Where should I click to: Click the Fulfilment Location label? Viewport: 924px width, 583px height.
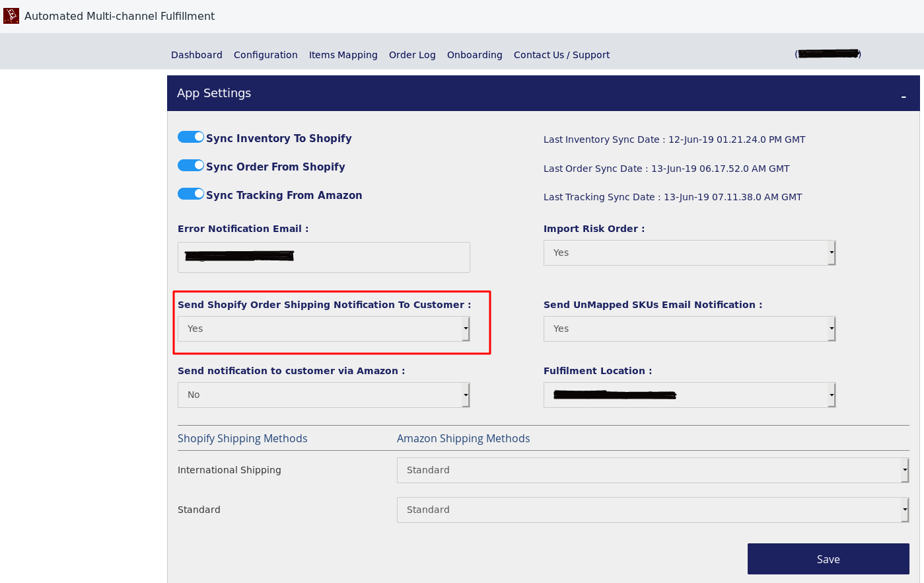(598, 371)
